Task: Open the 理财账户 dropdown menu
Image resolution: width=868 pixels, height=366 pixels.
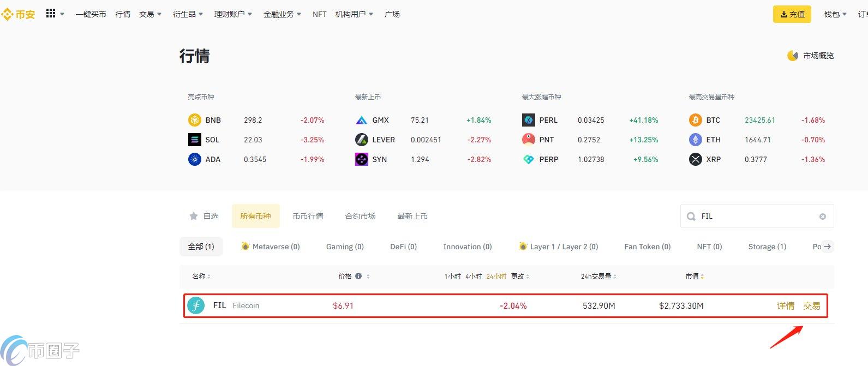Action: tap(234, 14)
